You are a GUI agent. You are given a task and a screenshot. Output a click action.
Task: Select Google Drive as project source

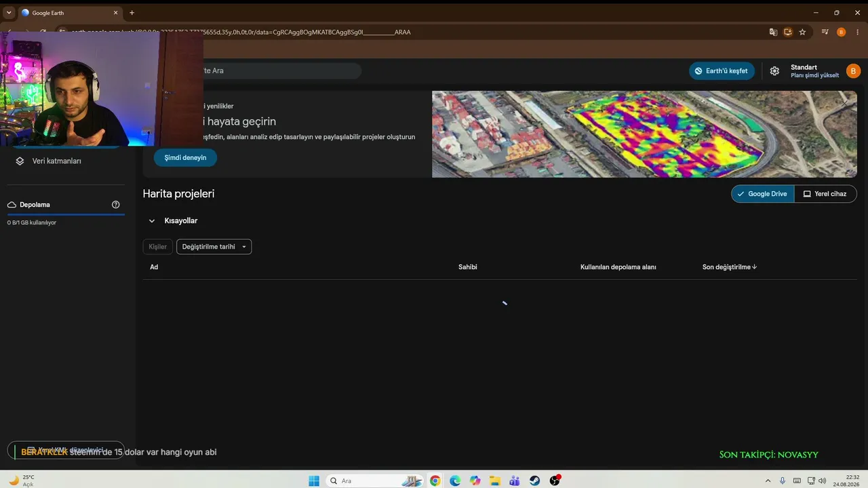tap(762, 194)
